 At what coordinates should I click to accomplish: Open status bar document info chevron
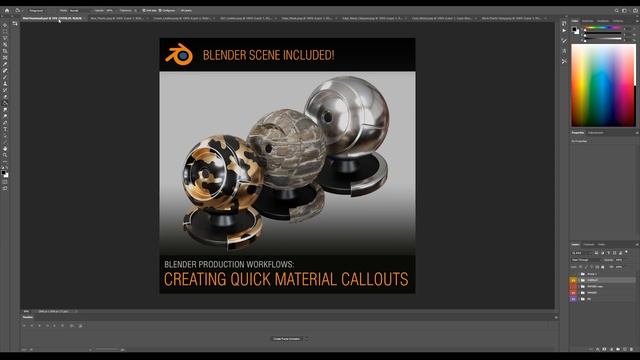(x=76, y=311)
